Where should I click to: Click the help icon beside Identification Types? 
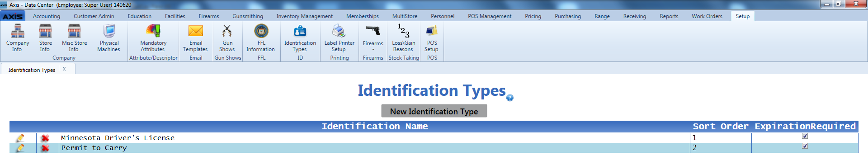point(510,98)
